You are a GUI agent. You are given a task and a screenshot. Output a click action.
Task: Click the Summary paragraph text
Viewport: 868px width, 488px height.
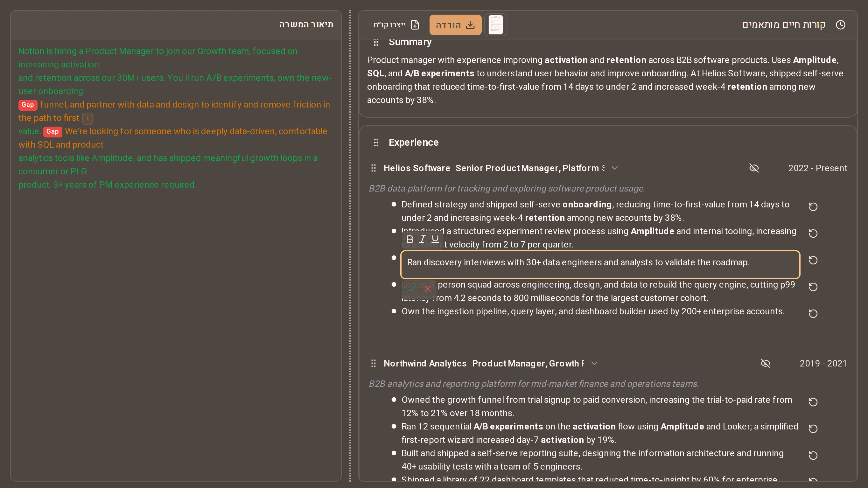pos(605,80)
